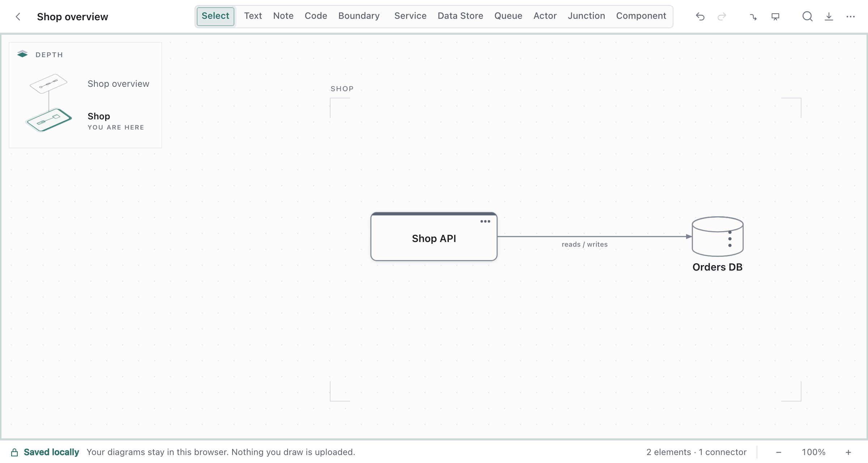This screenshot has width=868, height=463.
Task: Open Shop API element options dots
Action: 485,221
